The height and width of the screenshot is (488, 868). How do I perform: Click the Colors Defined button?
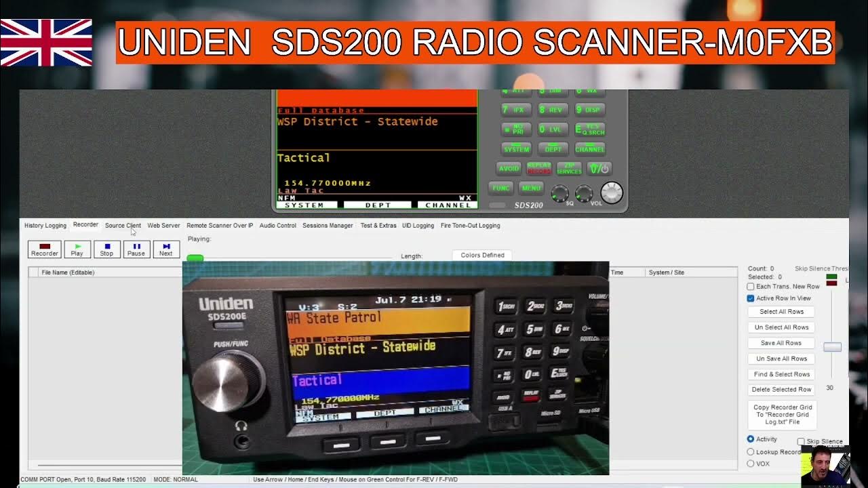click(x=482, y=256)
